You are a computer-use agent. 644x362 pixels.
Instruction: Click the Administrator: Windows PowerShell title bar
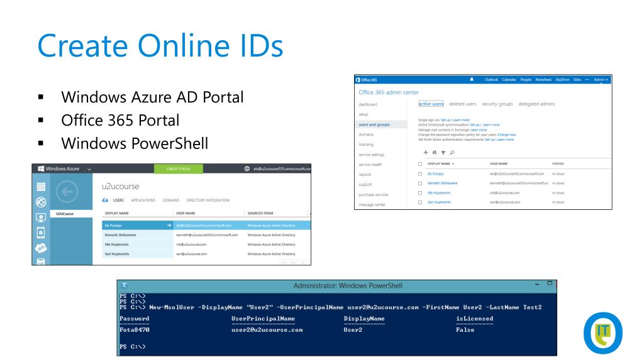pos(337,286)
